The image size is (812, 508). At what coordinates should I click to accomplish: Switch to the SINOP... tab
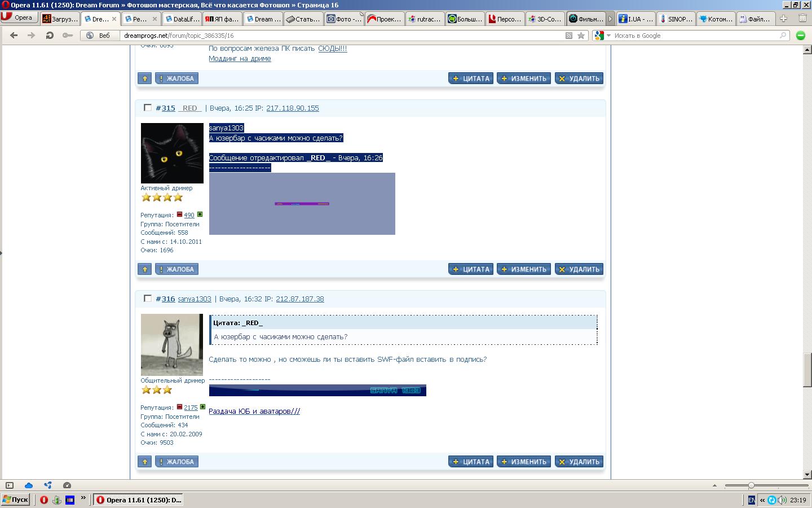pyautogui.click(x=676, y=19)
